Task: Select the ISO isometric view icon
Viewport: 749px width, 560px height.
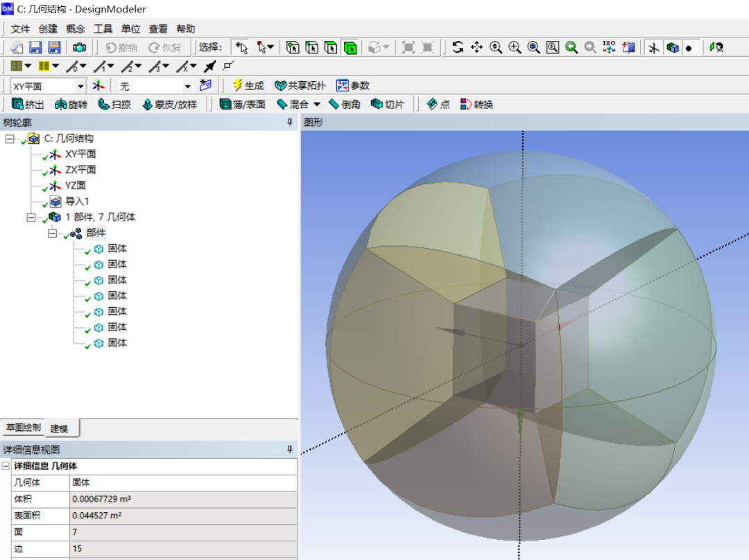Action: tap(608, 47)
